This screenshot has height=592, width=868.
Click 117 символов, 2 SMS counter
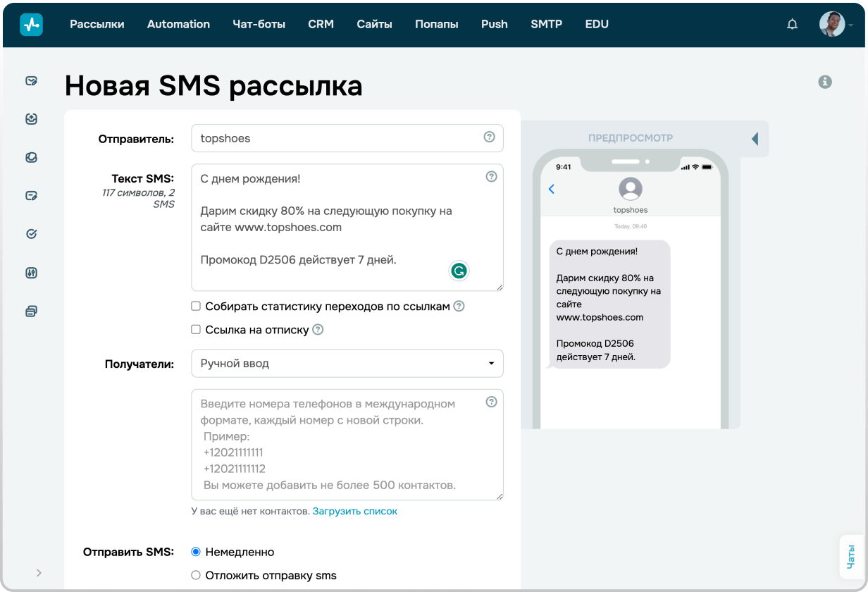click(x=139, y=198)
